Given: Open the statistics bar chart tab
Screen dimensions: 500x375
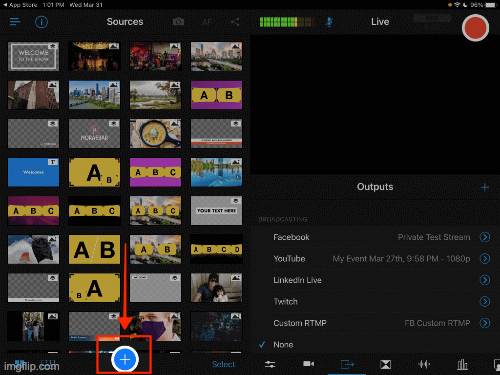Looking at the screenshot, I should tap(462, 364).
